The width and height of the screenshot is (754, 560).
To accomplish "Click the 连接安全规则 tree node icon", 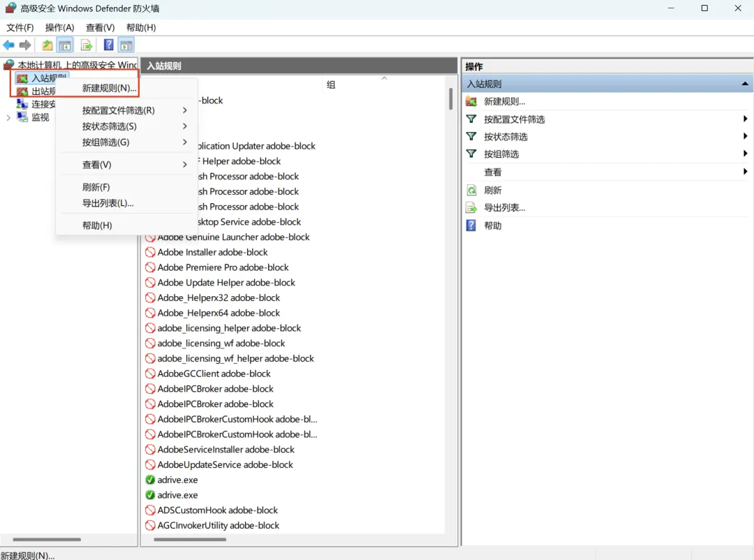I will coord(22,104).
